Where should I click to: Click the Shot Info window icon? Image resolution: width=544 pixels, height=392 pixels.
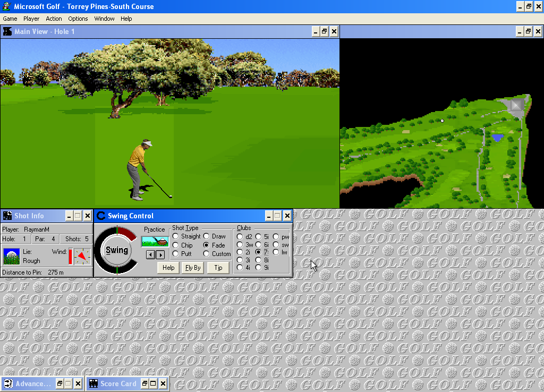(x=7, y=216)
